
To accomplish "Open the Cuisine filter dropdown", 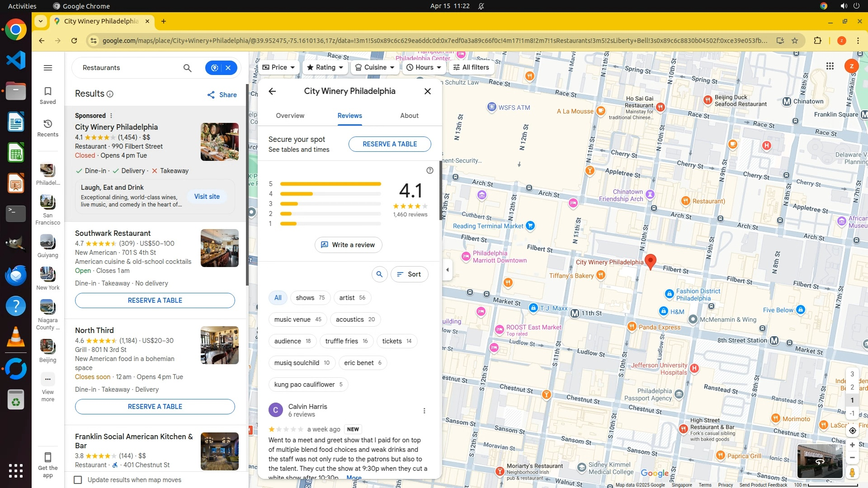I will (375, 67).
